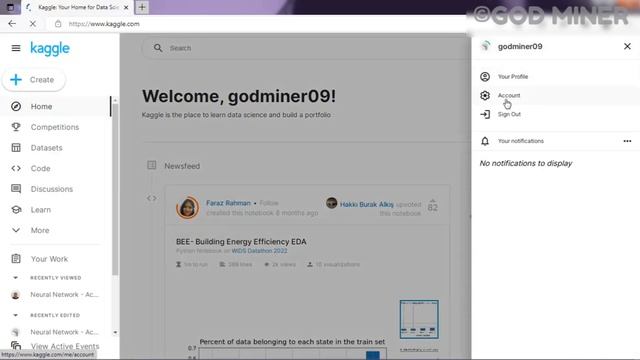
Task: Click View Active Events
Action: click(65, 346)
